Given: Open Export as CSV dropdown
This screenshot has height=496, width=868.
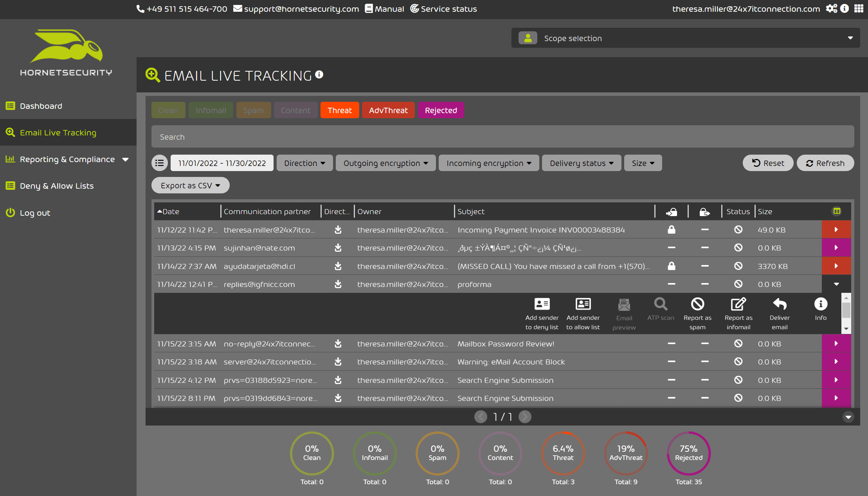Looking at the screenshot, I should (x=190, y=185).
